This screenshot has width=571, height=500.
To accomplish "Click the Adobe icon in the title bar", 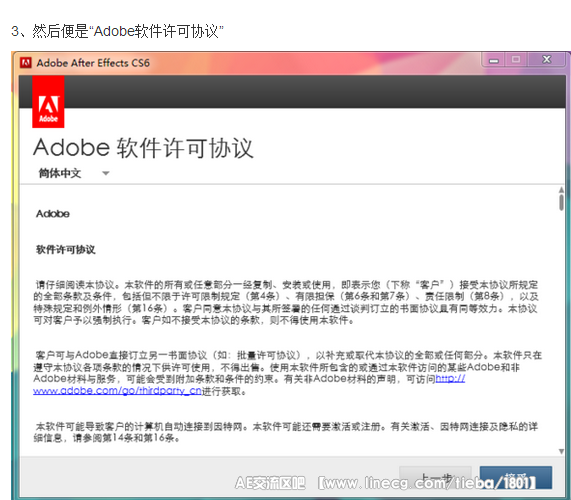I will coord(25,63).
